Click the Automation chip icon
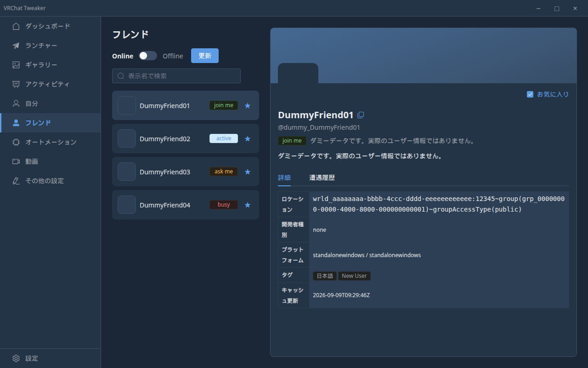This screenshot has height=368, width=588. pyautogui.click(x=16, y=142)
